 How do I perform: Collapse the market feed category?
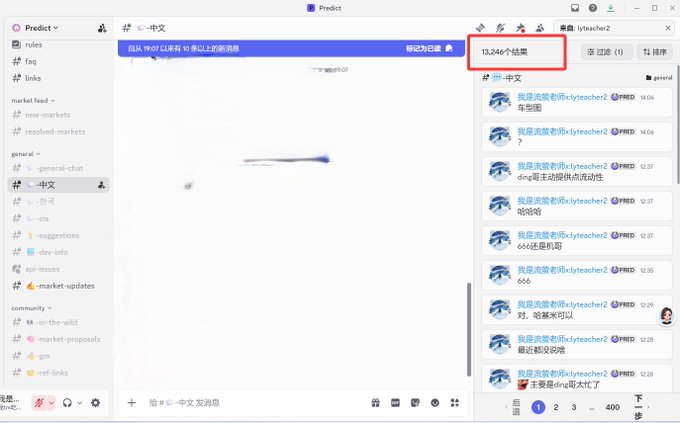point(33,100)
